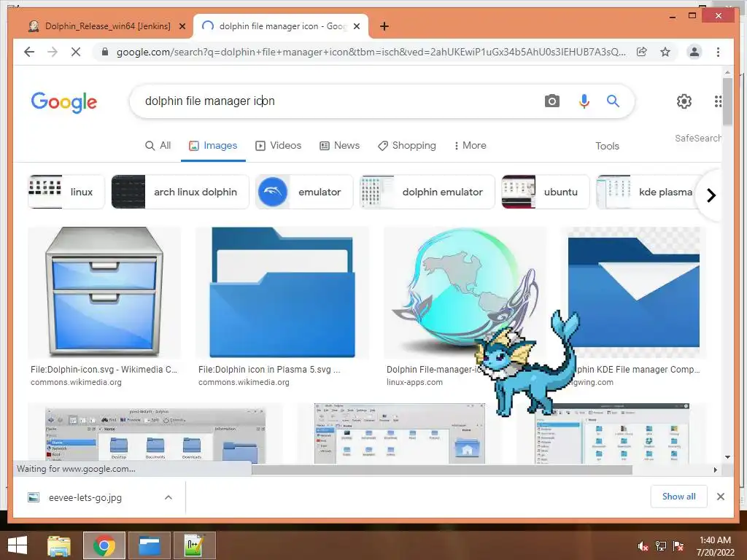Viewport: 747px width, 560px height.
Task: Expand the More search categories menu
Action: tap(471, 146)
